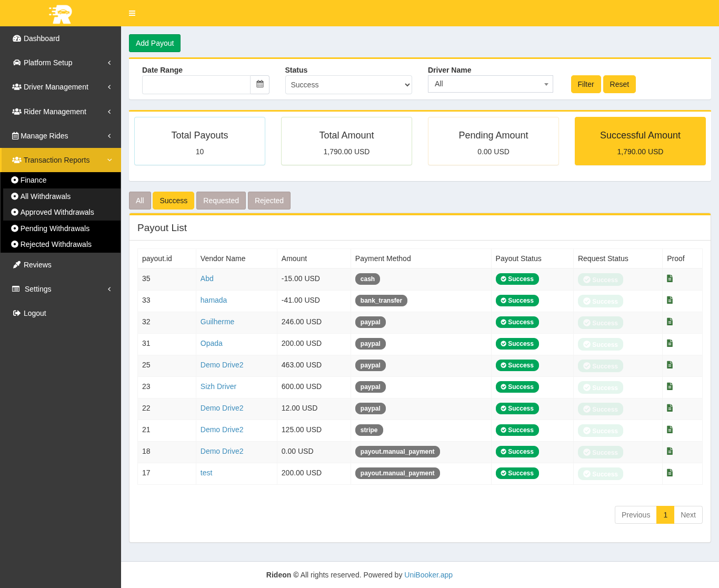Viewport: 719px width, 588px height.
Task: Select the Rejected tab
Action: [269, 201]
